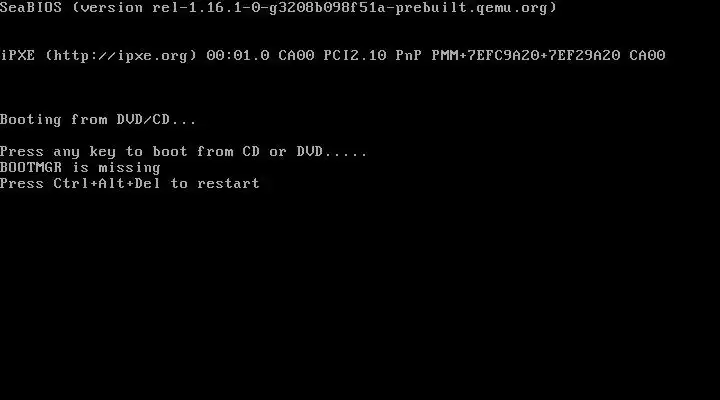Click the SeaBIOS version text line
Screen dimensions: 720x400
278,8
